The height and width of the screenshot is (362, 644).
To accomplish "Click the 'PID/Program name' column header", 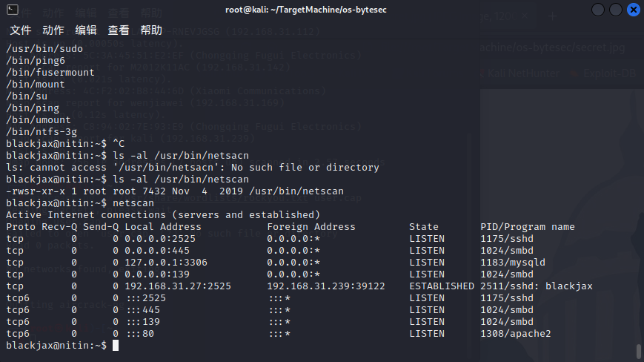I will pyautogui.click(x=528, y=227).
